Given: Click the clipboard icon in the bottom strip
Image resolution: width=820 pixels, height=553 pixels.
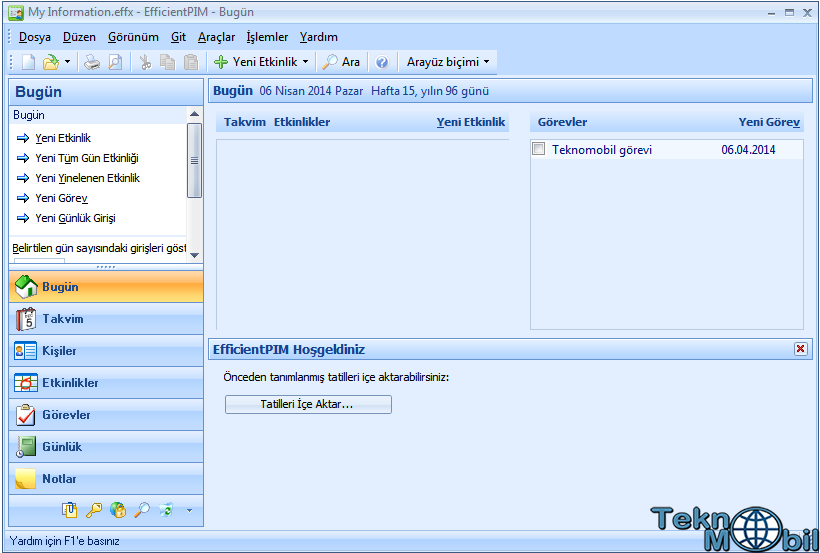Looking at the screenshot, I should click(70, 510).
